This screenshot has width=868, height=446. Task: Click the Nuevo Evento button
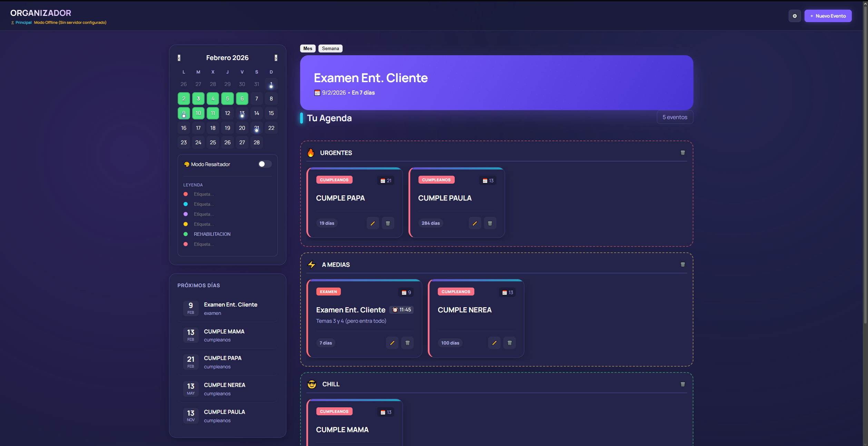pos(828,16)
